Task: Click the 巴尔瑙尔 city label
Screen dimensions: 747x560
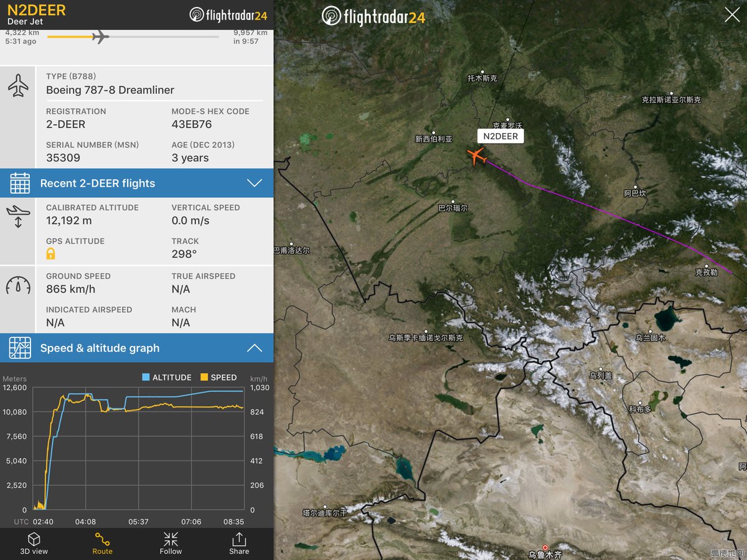Action: 453,208
